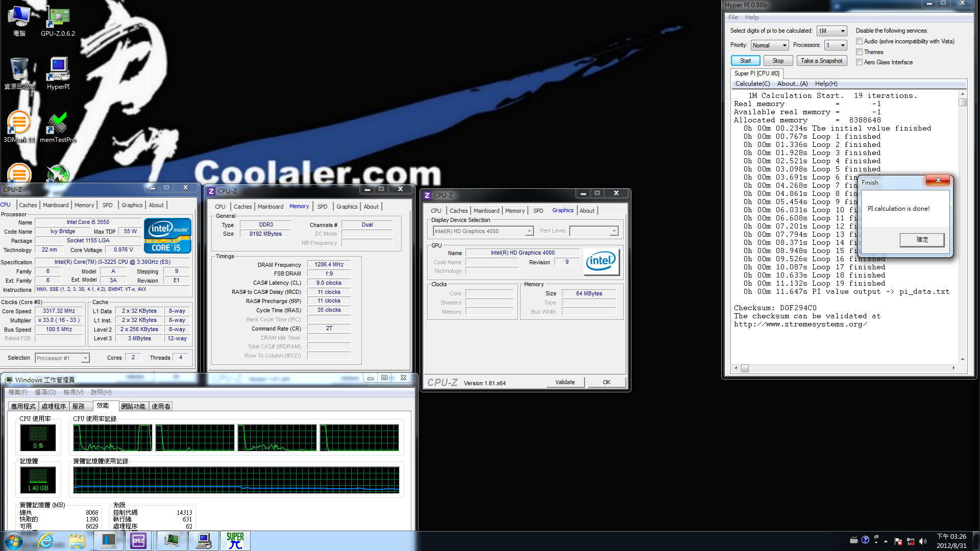Screen dimensions: 980x551
Task: Click the DRAM Frequency 1206.4 MHz field
Action: coord(329,265)
